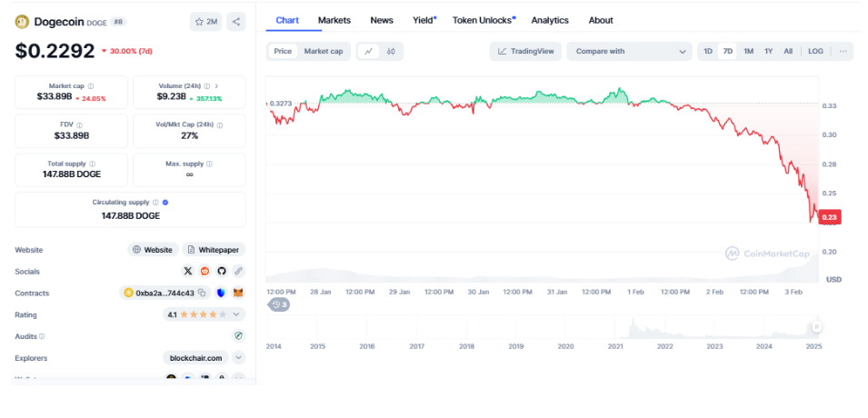The height and width of the screenshot is (418, 868).
Task: Click the BNB chain icon in contract pill
Action: [x=129, y=293]
